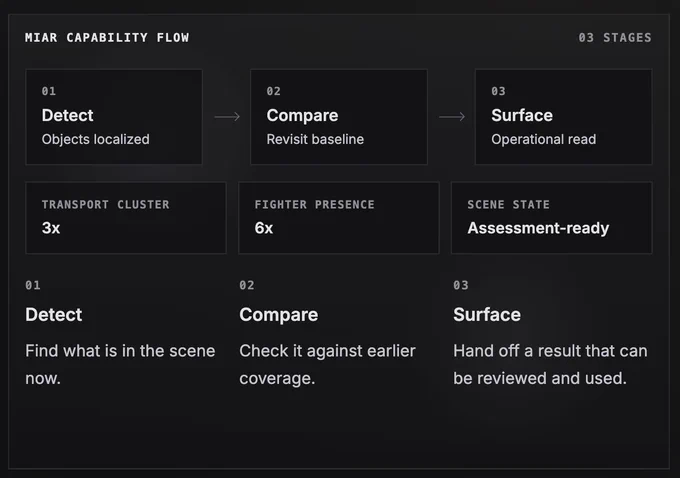This screenshot has width=680, height=478.
Task: Select the 01 Detect stage card
Action: pos(114,117)
